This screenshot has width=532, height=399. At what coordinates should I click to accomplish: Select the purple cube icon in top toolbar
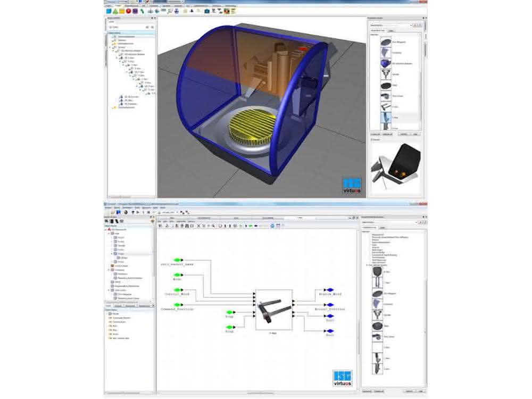[135, 11]
